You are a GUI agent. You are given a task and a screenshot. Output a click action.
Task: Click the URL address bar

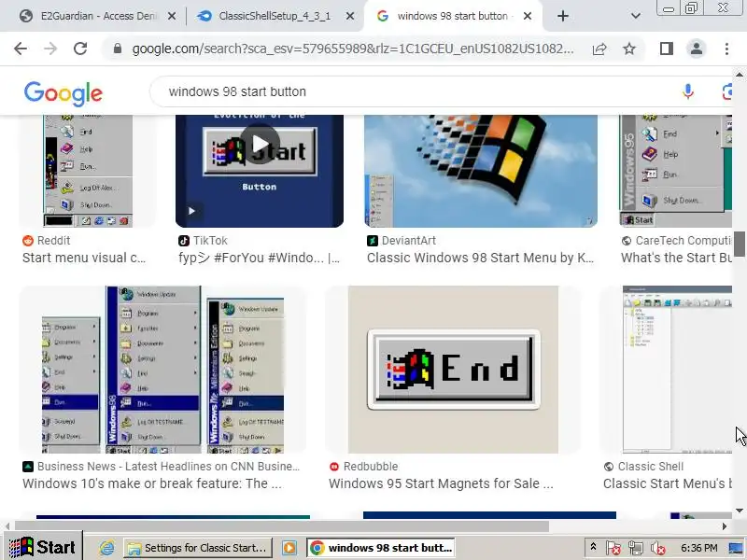(x=353, y=49)
